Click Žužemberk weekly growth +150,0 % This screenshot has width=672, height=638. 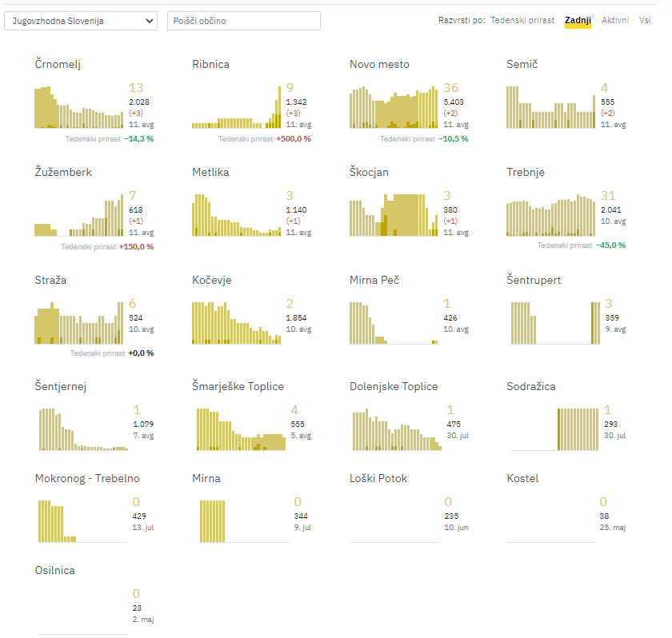(x=136, y=246)
